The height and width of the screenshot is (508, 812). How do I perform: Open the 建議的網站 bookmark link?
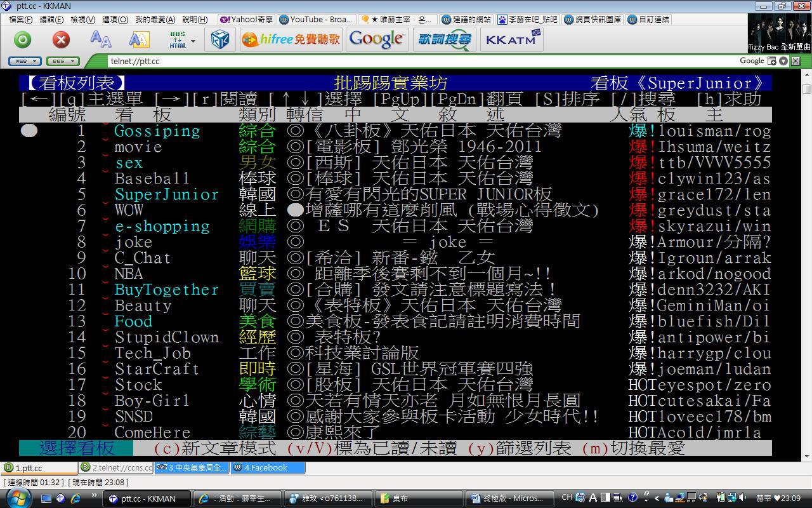(x=467, y=20)
